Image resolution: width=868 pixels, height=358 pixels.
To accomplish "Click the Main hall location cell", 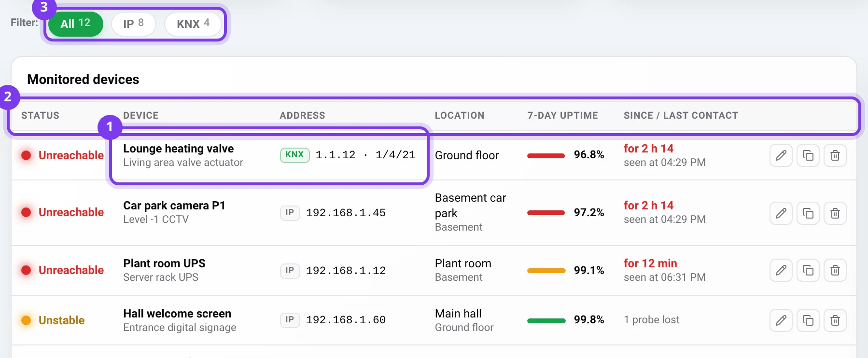I will [464, 320].
